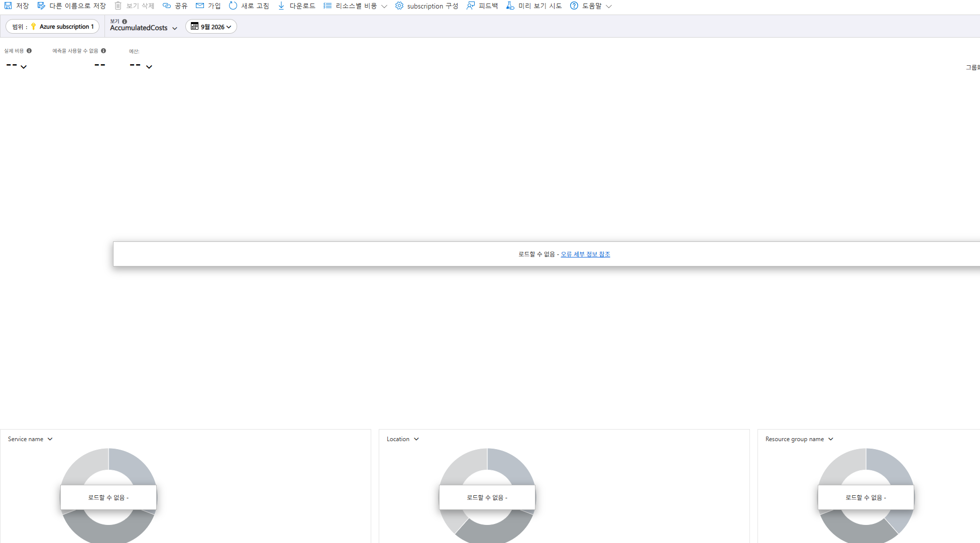
Task: Open the 9월 2026 date range picker
Action: 211,27
